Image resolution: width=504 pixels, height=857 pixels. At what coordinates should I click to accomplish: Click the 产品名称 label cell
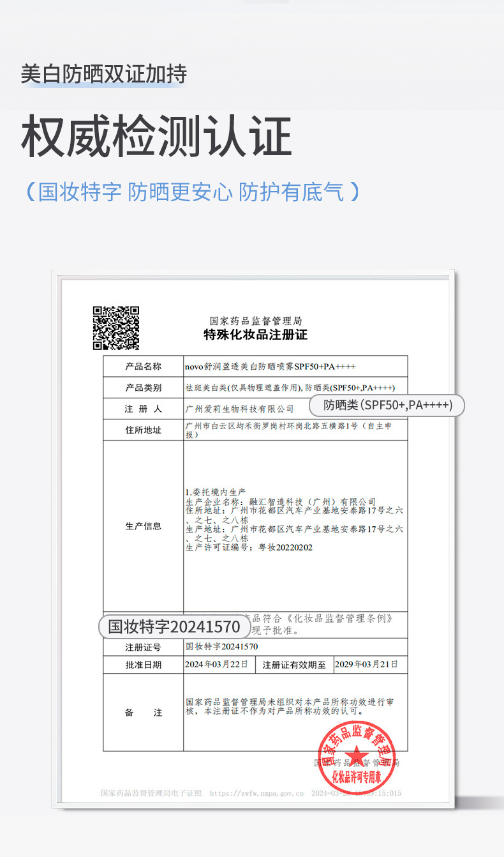pos(144,367)
